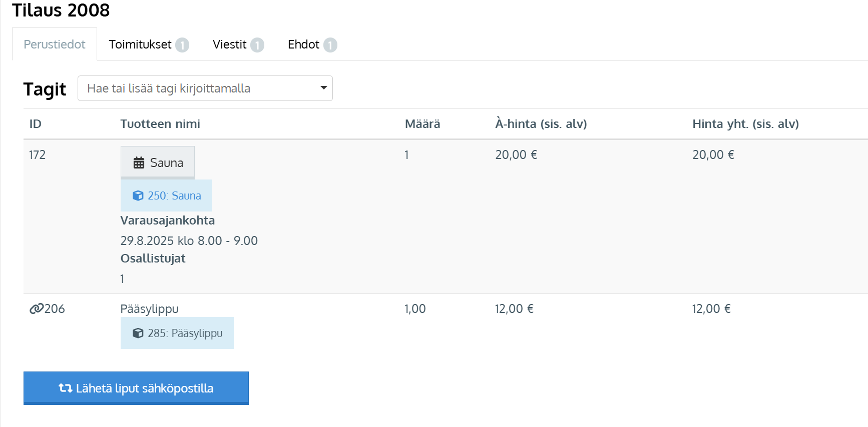The height and width of the screenshot is (427, 868).
Task: Click the calendar icon on Sauna button
Action: click(139, 162)
